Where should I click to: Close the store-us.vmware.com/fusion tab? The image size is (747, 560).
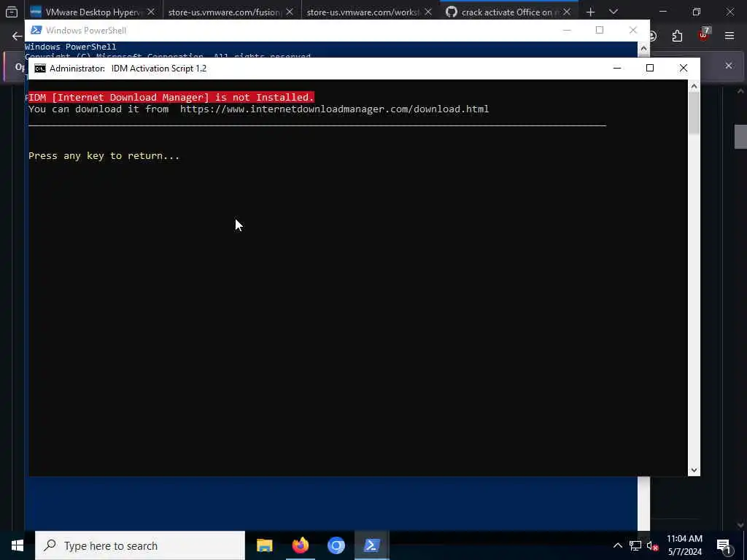click(x=290, y=12)
